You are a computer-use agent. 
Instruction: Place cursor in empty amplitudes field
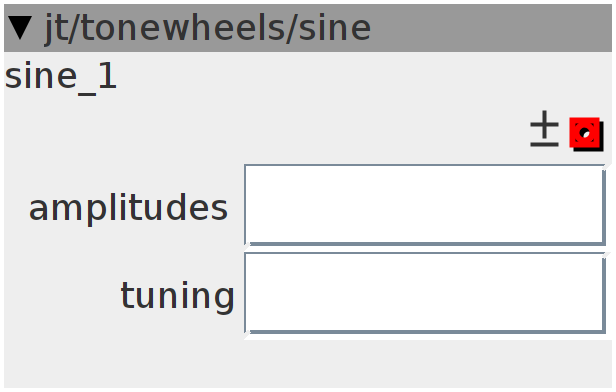pyautogui.click(x=425, y=205)
